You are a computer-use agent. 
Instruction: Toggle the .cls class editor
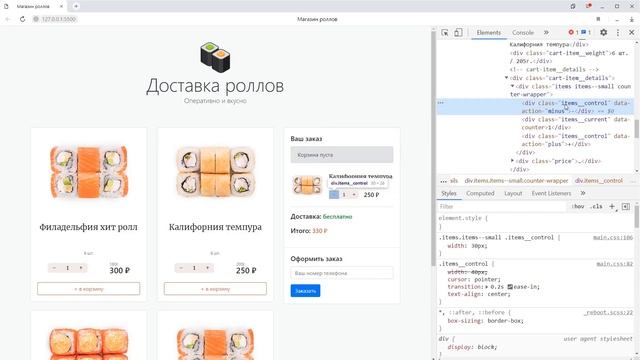coord(597,207)
